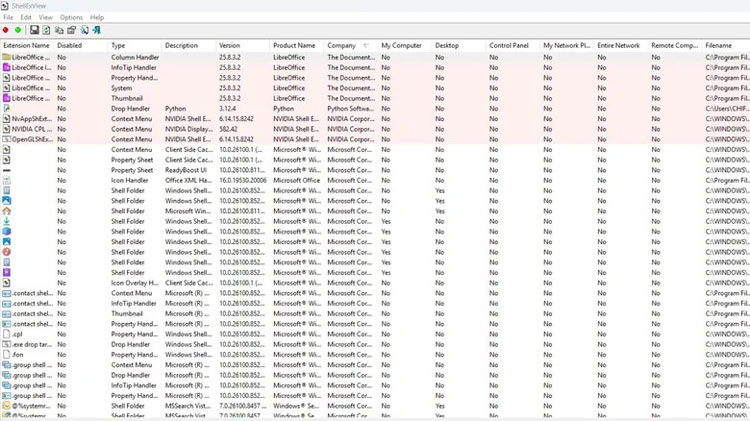Sort by the Description column header
The height and width of the screenshot is (421, 750).
tap(189, 45)
